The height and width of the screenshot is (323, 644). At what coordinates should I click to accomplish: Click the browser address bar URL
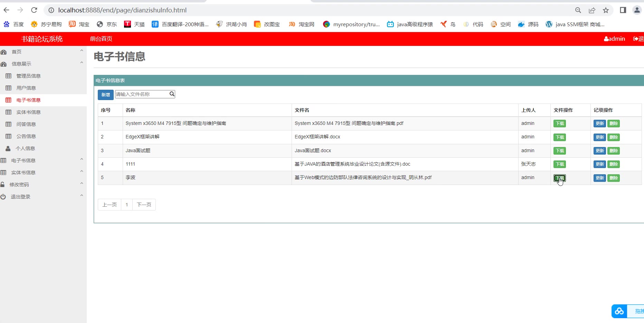click(122, 10)
